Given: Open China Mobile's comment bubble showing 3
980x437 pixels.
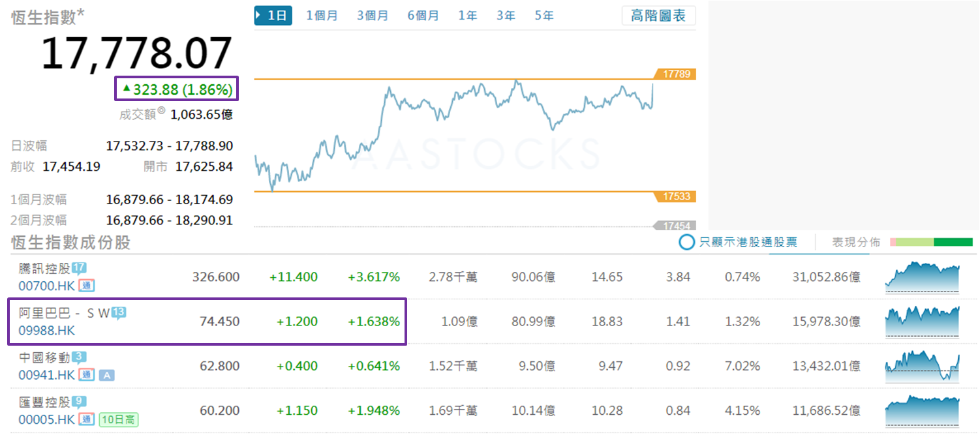Looking at the screenshot, I should point(79,357).
